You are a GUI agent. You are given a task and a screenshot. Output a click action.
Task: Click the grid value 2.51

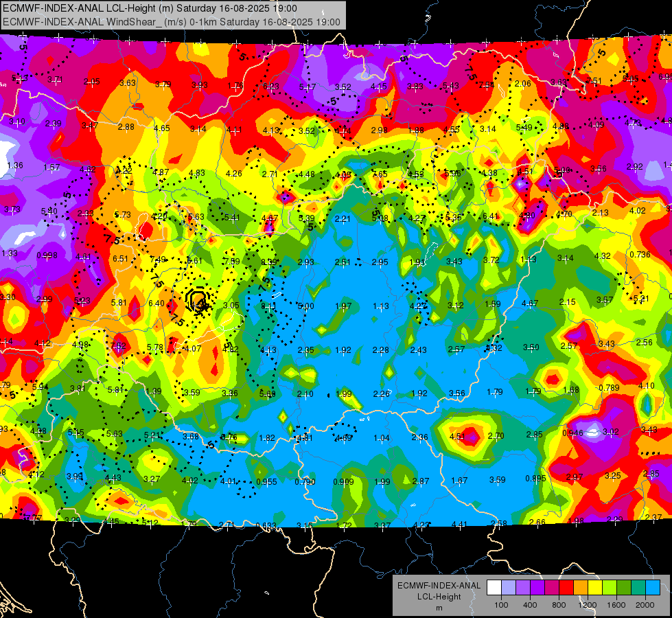tap(343, 262)
